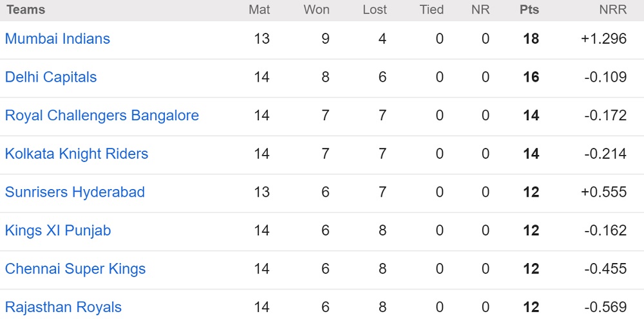Screen dimensions: 644x319
Task: Click Royal Challengers Bangalore team link
Action: coord(102,116)
